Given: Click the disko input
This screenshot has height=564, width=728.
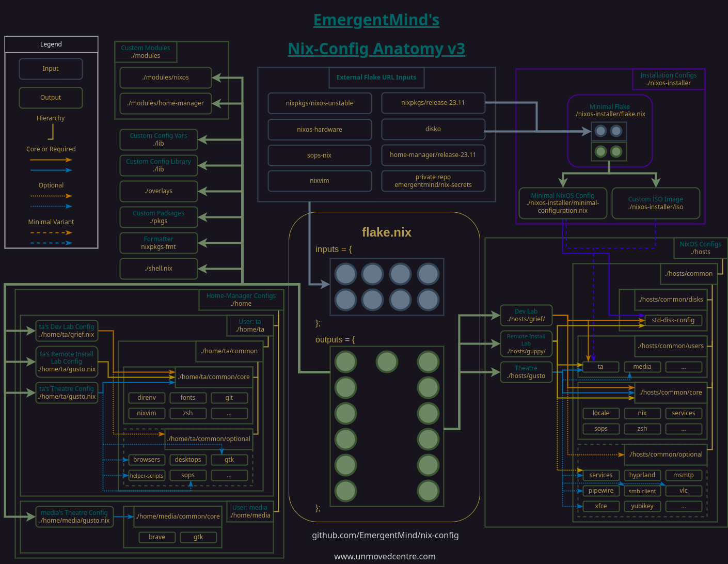Looking at the screenshot, I should point(433,129).
